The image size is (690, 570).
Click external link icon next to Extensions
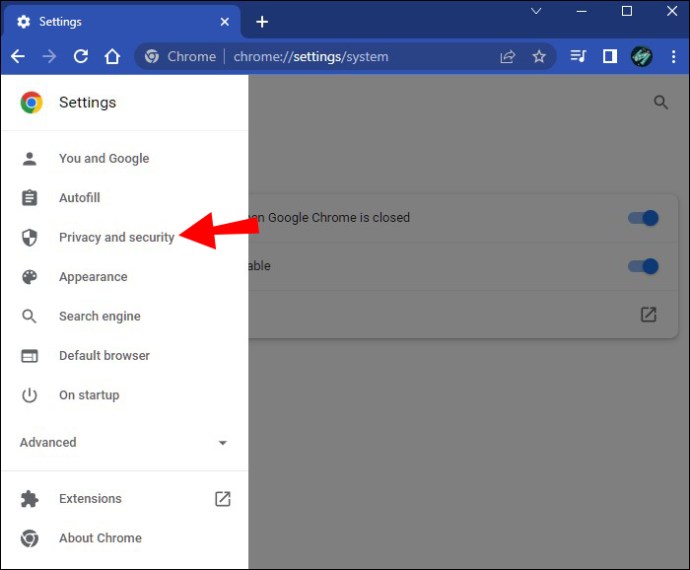coord(223,499)
